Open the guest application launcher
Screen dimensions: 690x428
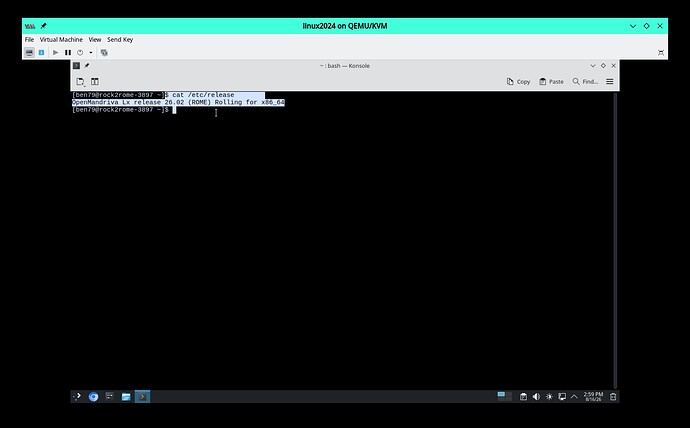click(77, 397)
